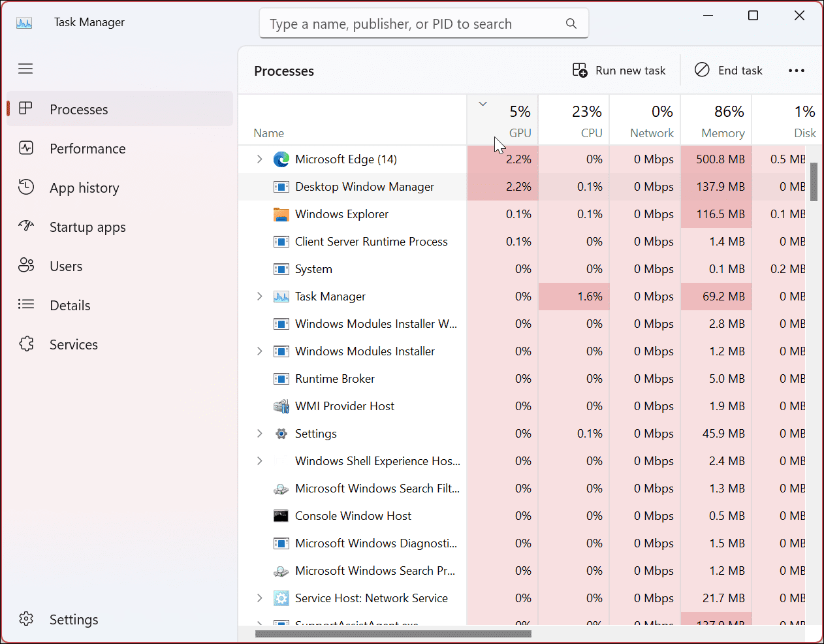Click the Runtime Broker process icon
Screen dimensions: 824x644
(x=281, y=379)
